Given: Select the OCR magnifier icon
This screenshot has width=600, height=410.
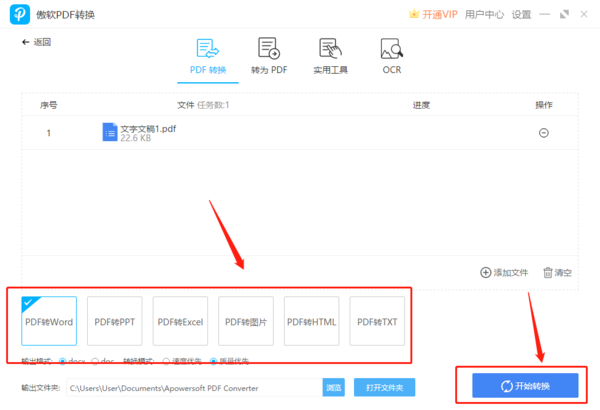Looking at the screenshot, I should (x=391, y=49).
